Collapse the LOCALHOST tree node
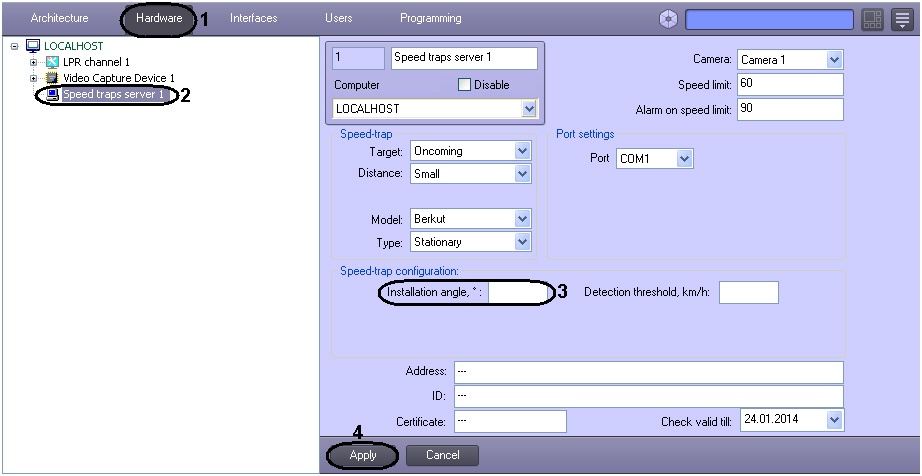This screenshot has width=922, height=476. coord(15,46)
